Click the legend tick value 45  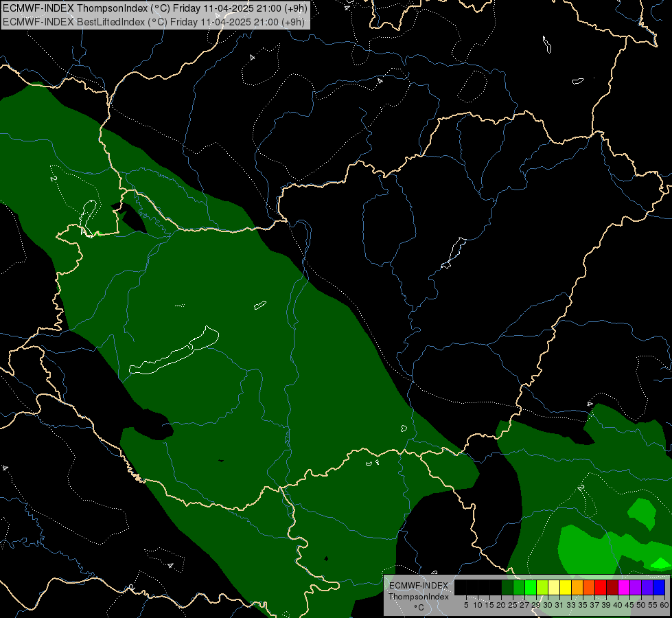tap(629, 605)
